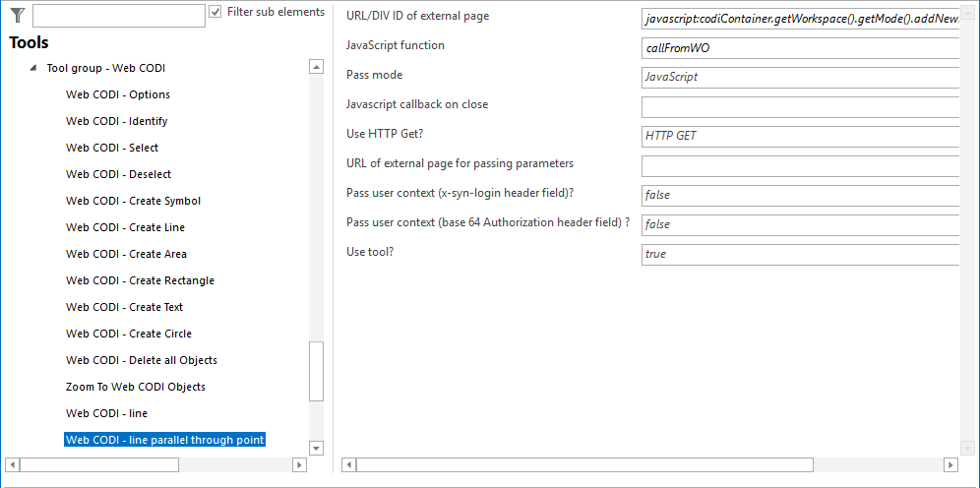Click the JavaScript function field

[x=800, y=48]
